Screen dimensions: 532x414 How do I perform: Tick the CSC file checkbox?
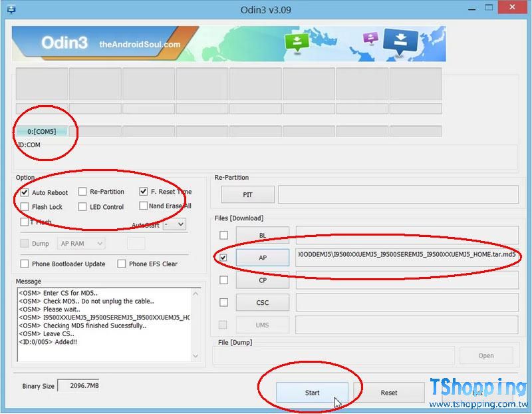click(x=223, y=302)
